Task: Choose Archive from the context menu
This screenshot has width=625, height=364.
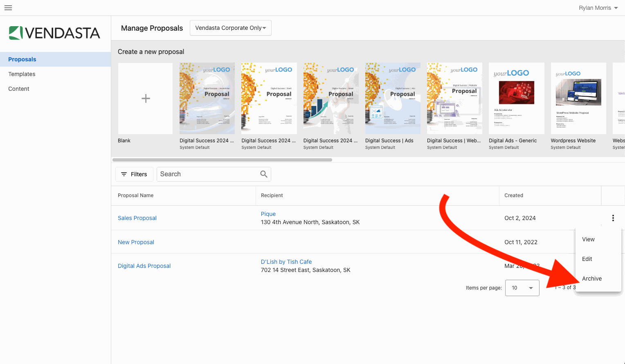Action: point(598,279)
